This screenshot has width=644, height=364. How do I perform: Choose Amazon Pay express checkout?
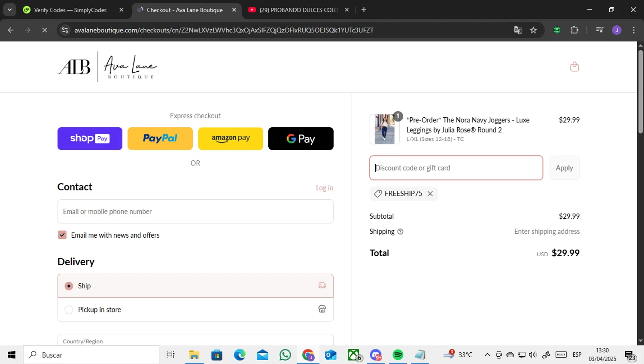click(231, 138)
